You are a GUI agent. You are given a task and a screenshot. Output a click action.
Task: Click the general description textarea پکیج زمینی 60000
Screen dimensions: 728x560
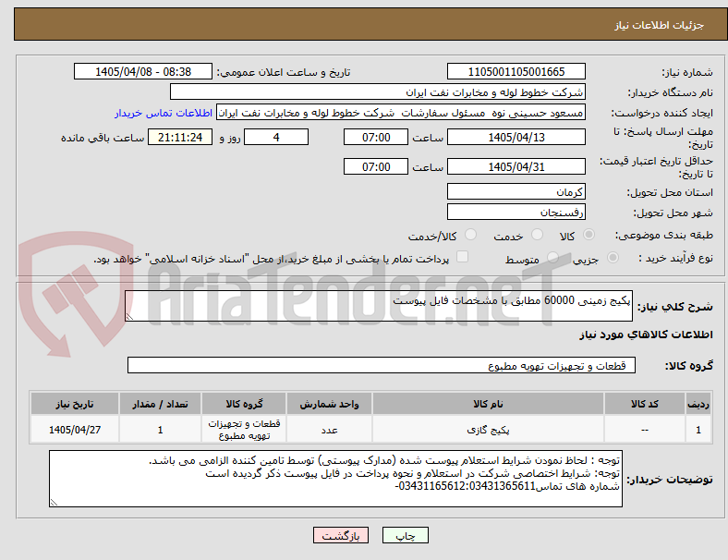(379, 306)
